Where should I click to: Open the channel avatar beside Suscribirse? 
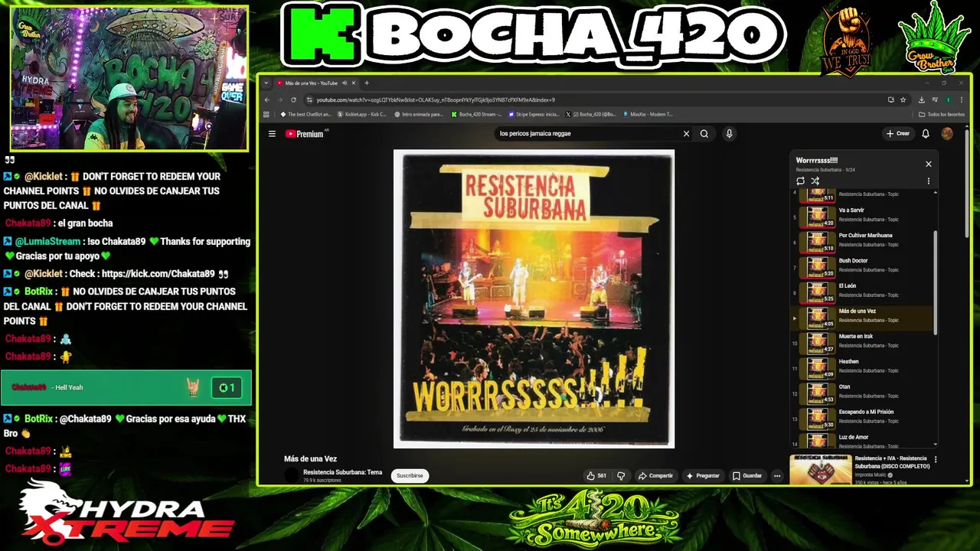tap(292, 476)
